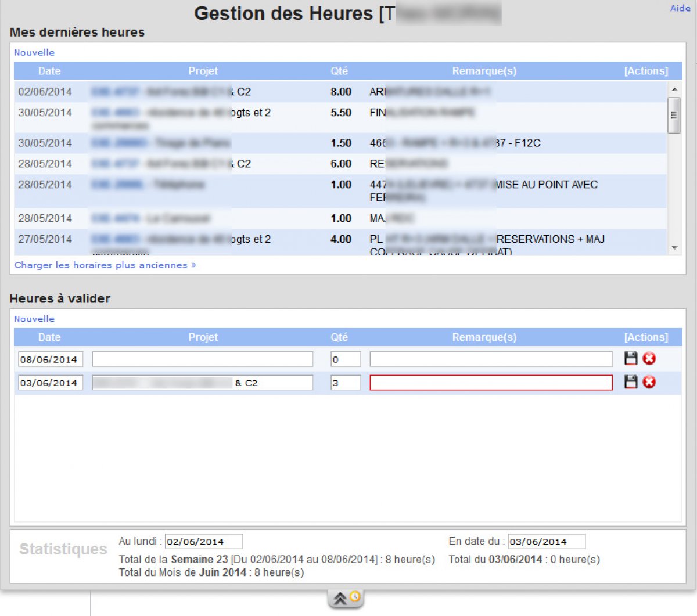
Task: Open the Aide help link
Action: tap(680, 8)
